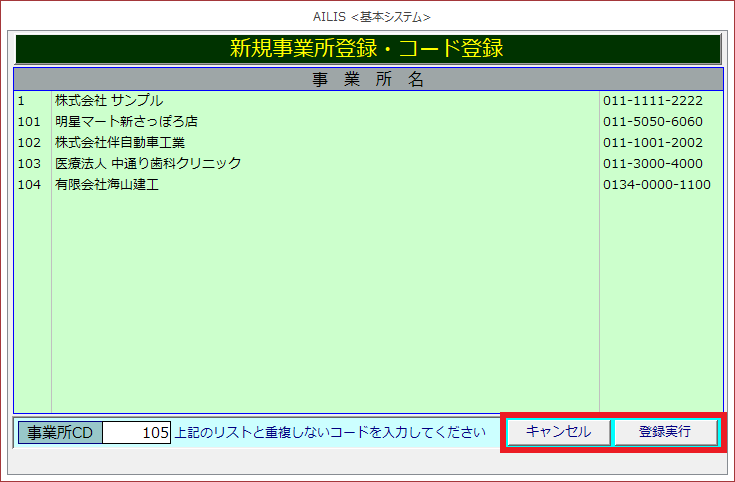Click phone number 011-1001-2002

(652, 143)
